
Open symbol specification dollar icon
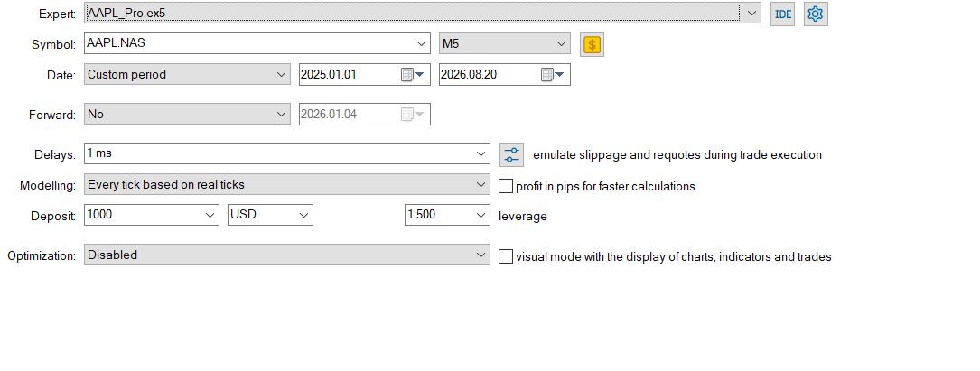coord(592,44)
